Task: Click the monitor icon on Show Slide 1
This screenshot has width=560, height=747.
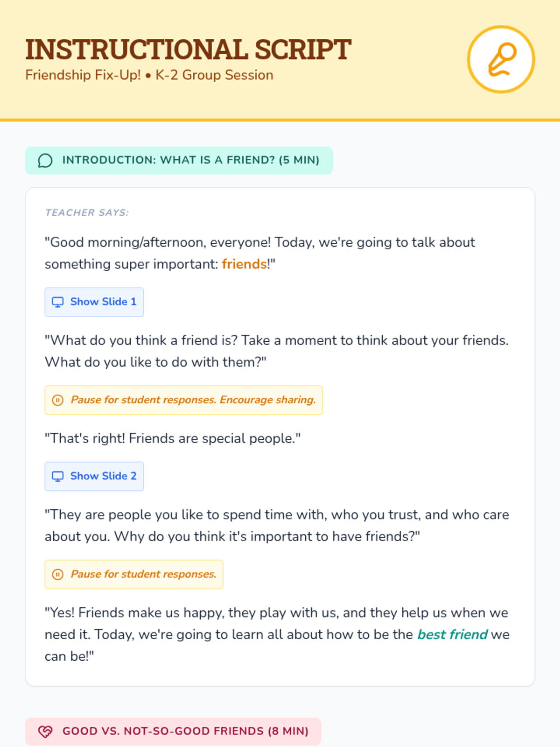Action: pyautogui.click(x=58, y=302)
